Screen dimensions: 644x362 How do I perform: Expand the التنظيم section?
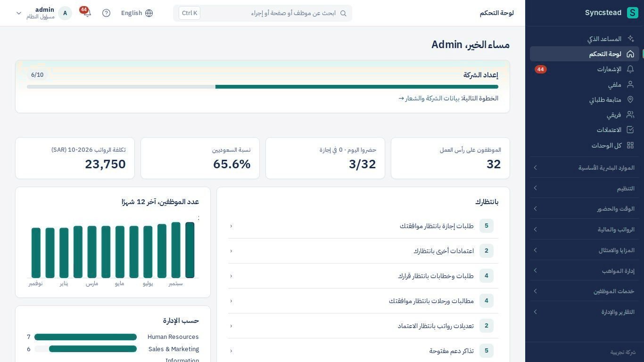(585, 188)
